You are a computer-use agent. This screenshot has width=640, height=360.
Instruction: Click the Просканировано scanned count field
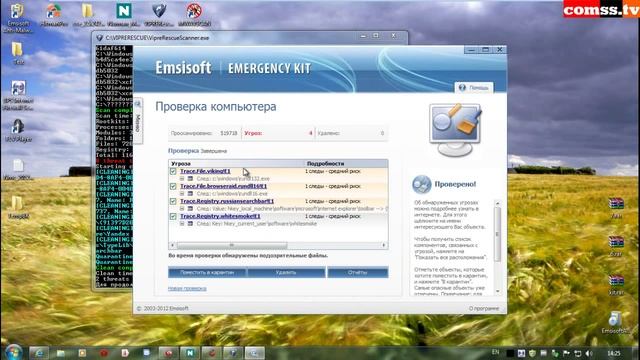[x=204, y=133]
